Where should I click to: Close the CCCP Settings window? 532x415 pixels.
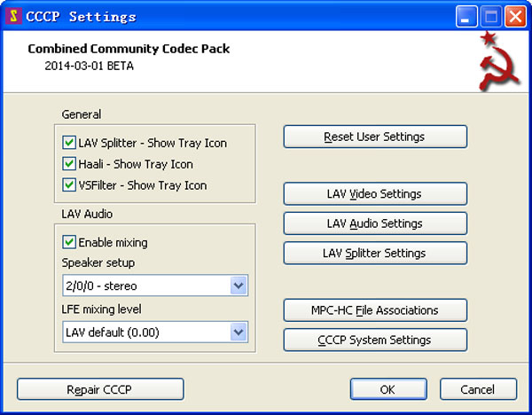coord(515,16)
